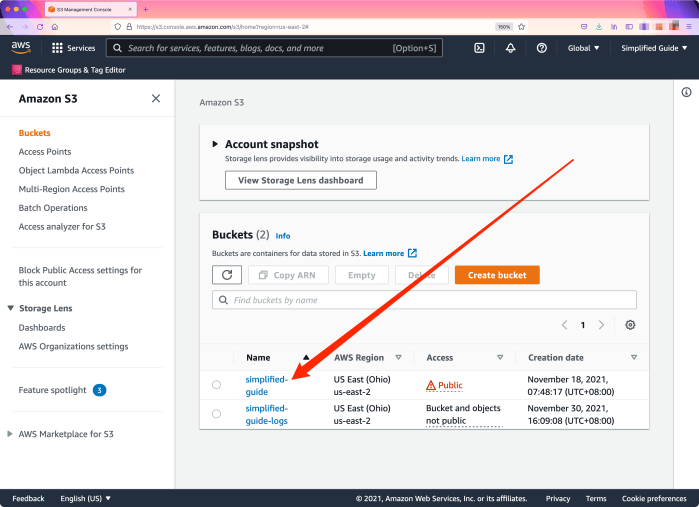Open Buckets in the sidebar

pyautogui.click(x=34, y=133)
